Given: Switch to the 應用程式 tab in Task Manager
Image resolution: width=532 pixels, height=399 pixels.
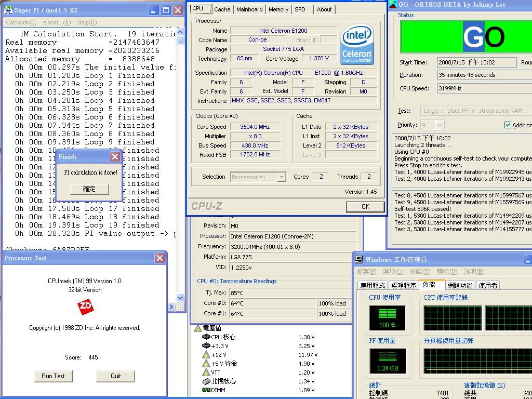Looking at the screenshot, I should (373, 285).
